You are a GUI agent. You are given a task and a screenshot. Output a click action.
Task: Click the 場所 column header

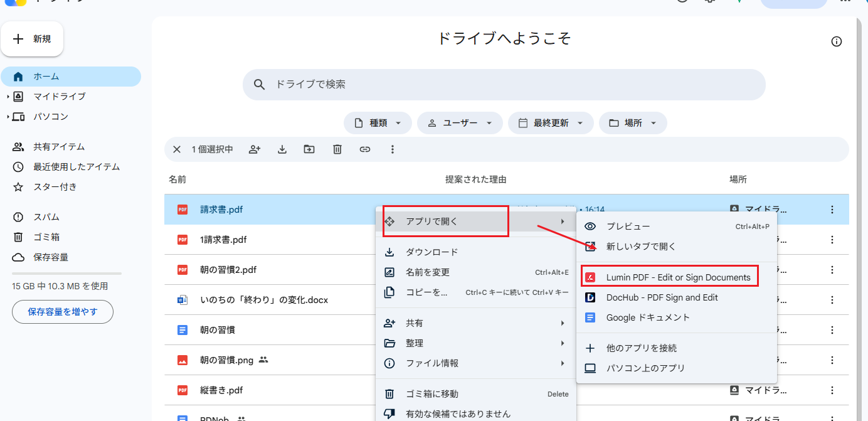pyautogui.click(x=738, y=179)
